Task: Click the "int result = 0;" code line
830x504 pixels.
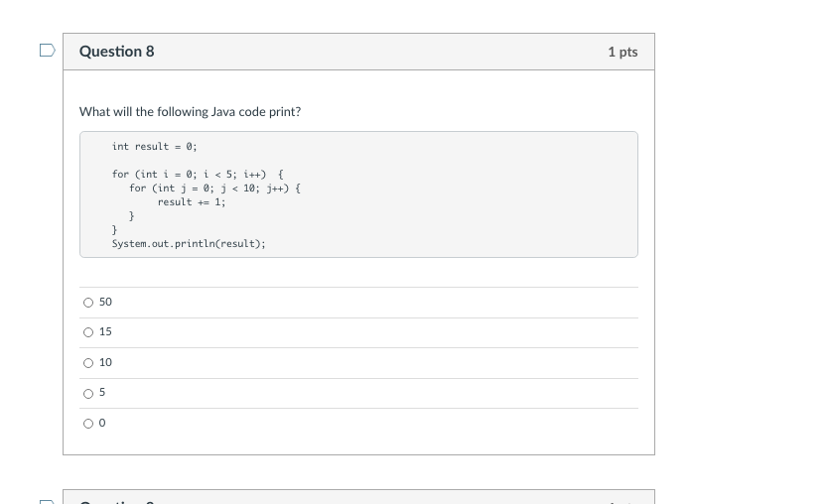Action: 154,147
